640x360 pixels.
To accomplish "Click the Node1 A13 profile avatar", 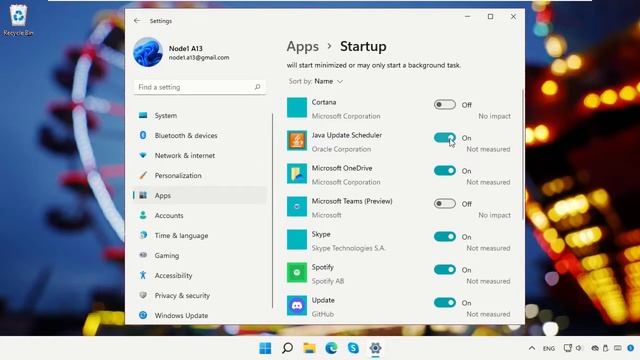I will click(x=148, y=52).
